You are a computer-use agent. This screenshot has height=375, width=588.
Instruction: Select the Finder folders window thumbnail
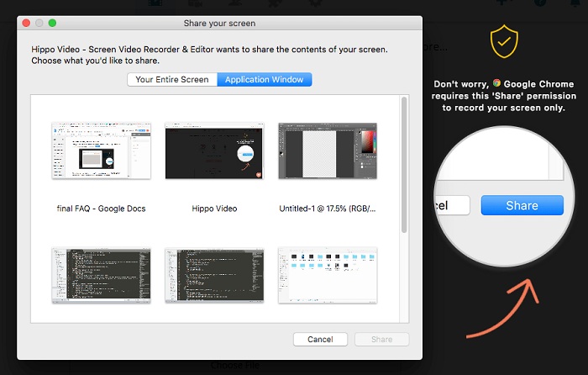click(328, 275)
